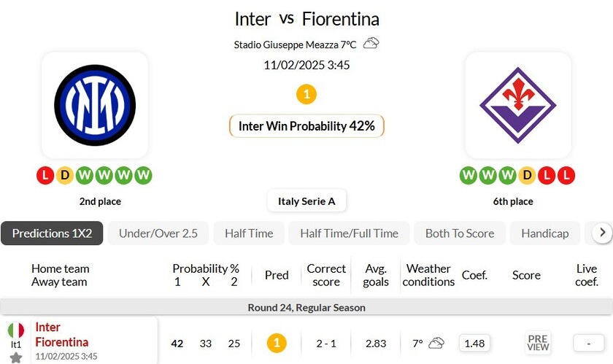Open the Handicap tab

click(x=545, y=233)
